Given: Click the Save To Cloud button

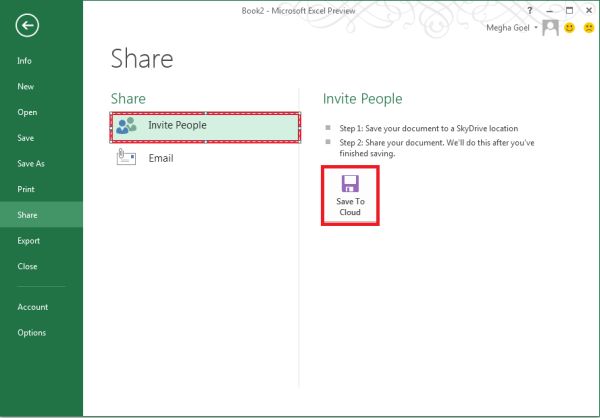Looking at the screenshot, I should click(350, 196).
